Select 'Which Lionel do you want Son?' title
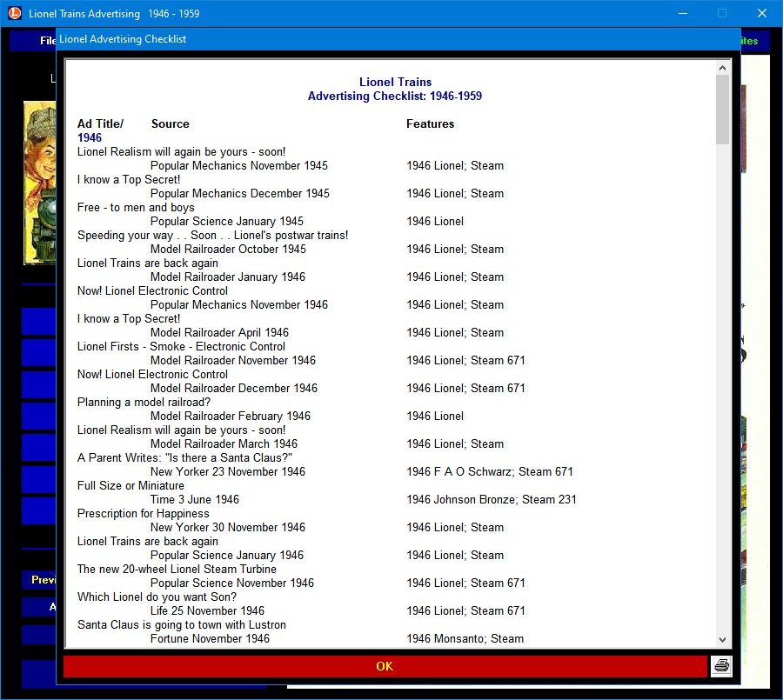 point(157,597)
